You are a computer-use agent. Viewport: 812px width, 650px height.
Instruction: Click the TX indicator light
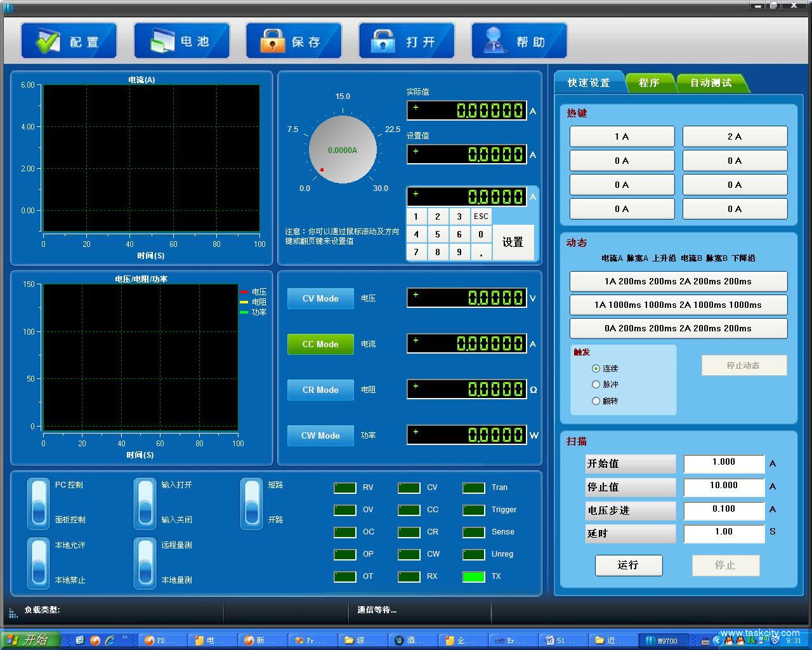click(474, 576)
